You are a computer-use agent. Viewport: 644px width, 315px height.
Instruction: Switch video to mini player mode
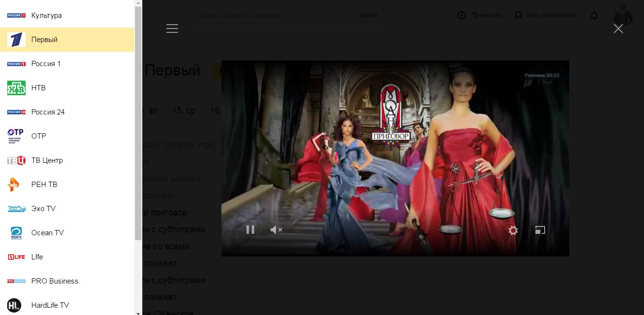click(540, 230)
